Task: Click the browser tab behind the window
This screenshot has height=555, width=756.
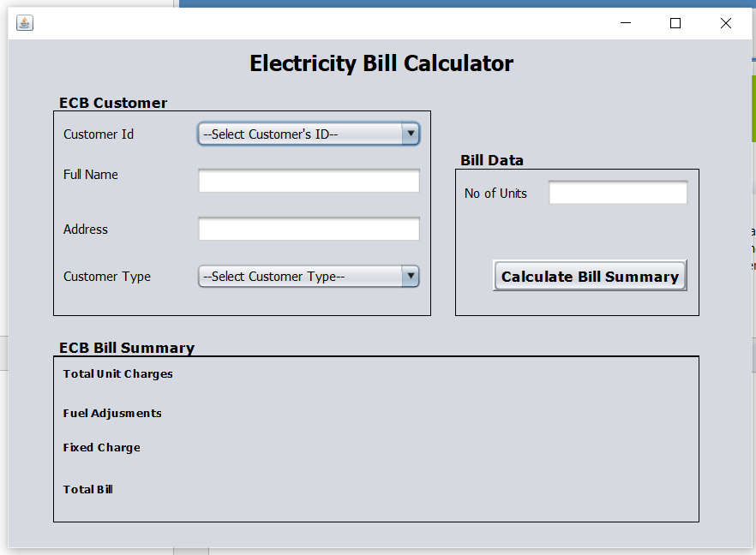Action: pos(86,3)
